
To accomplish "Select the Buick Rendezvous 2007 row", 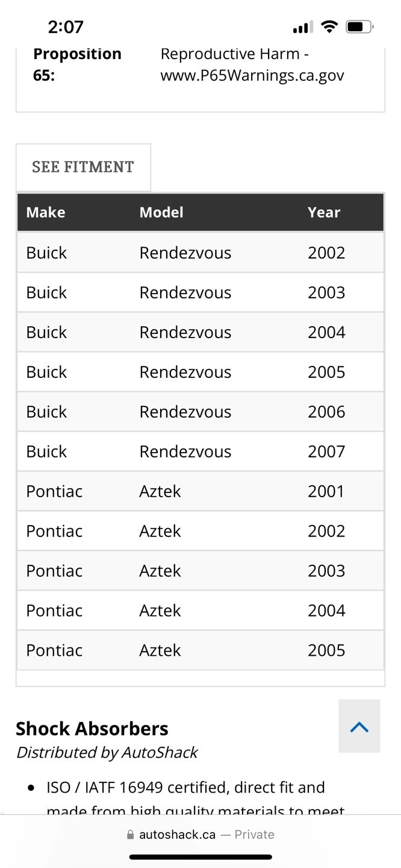I will [200, 451].
